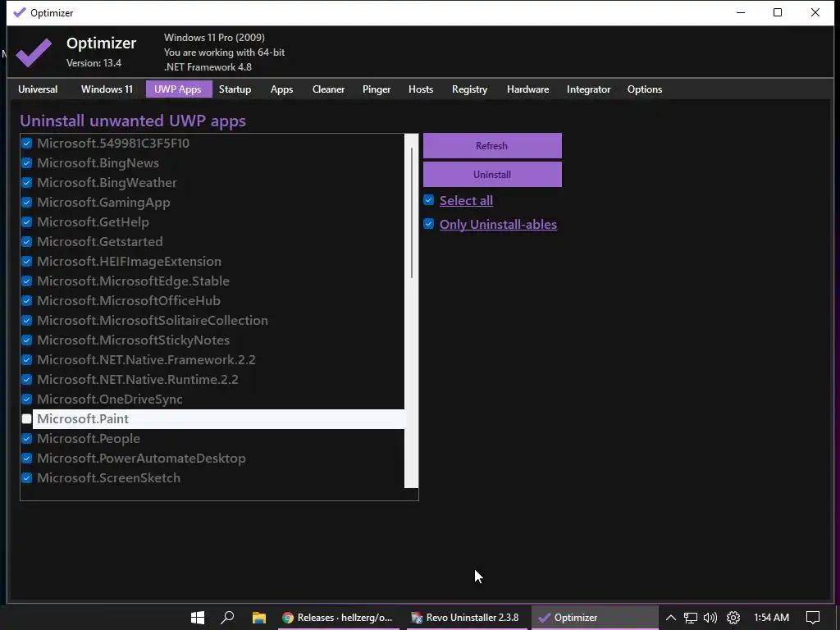This screenshot has height=630, width=840.
Task: Select Microsoft.MicrosoftOfficeHub row
Action: [x=212, y=300]
